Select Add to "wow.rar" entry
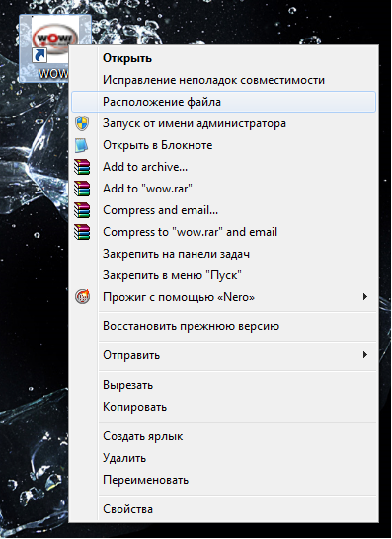392x539 pixels. coord(223,189)
